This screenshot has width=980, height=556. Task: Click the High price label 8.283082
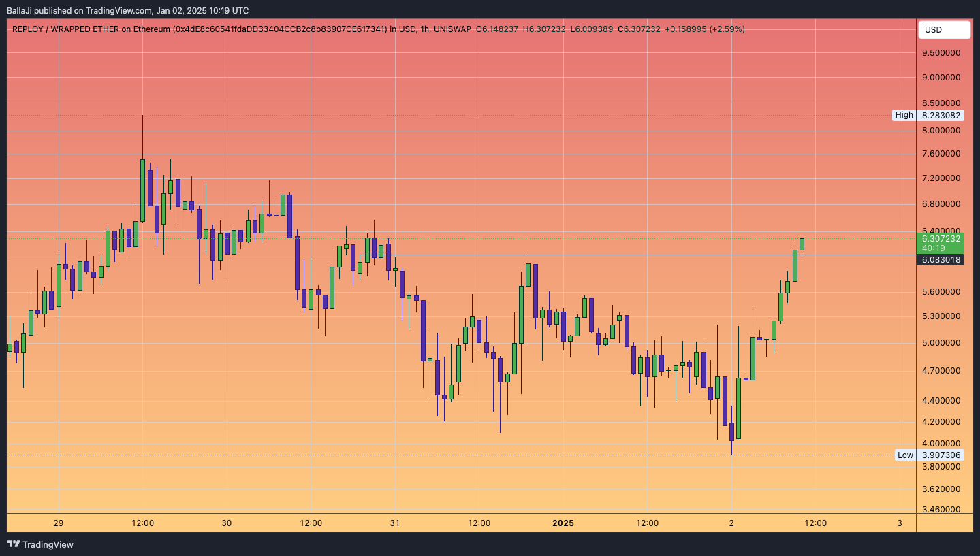point(941,115)
